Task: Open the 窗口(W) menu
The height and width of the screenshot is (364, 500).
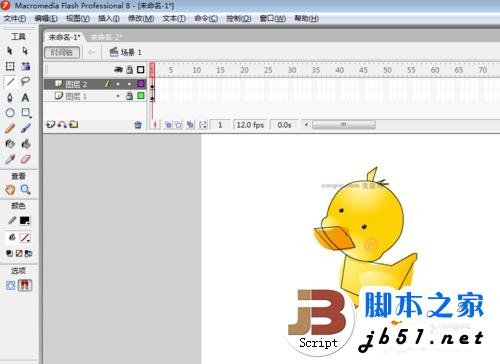Action: [273, 18]
